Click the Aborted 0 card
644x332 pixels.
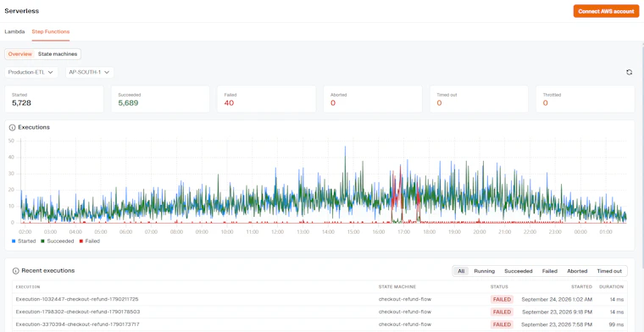point(373,99)
